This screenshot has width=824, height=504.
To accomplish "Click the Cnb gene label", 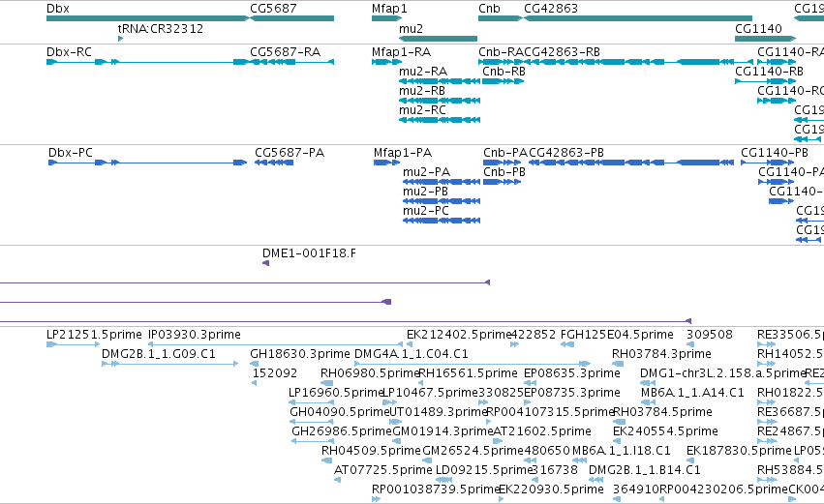I will (489, 9).
